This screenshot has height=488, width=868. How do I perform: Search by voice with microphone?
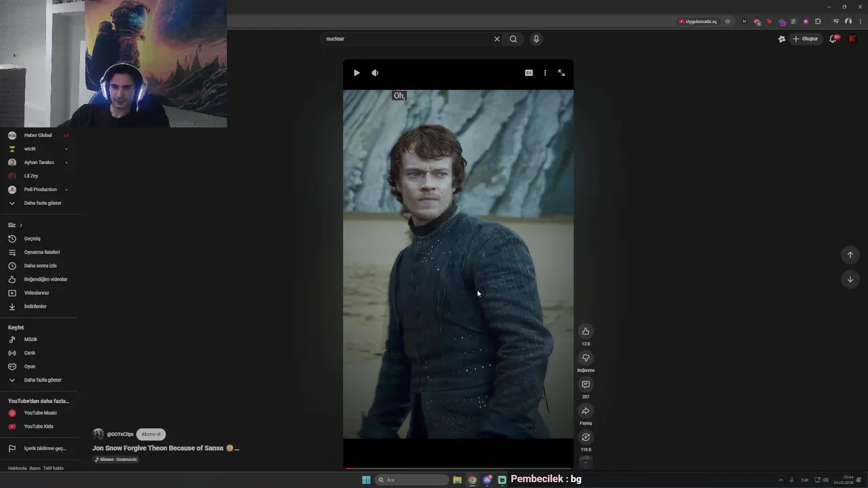536,39
